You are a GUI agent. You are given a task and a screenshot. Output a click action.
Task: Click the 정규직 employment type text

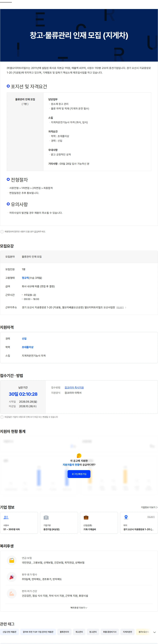(x=25, y=278)
